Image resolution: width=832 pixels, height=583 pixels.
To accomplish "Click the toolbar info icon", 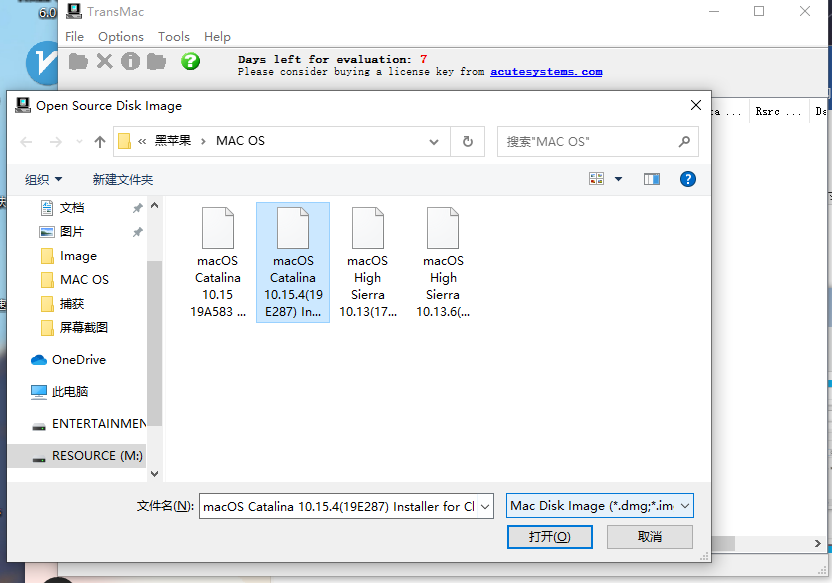I will 131,62.
